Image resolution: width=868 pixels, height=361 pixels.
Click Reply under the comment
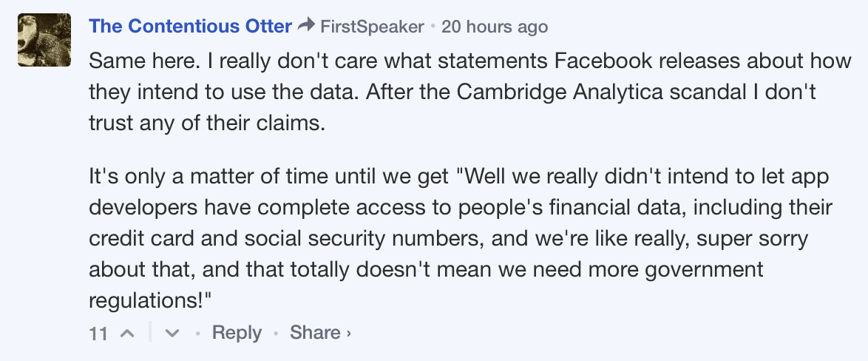coord(237,333)
